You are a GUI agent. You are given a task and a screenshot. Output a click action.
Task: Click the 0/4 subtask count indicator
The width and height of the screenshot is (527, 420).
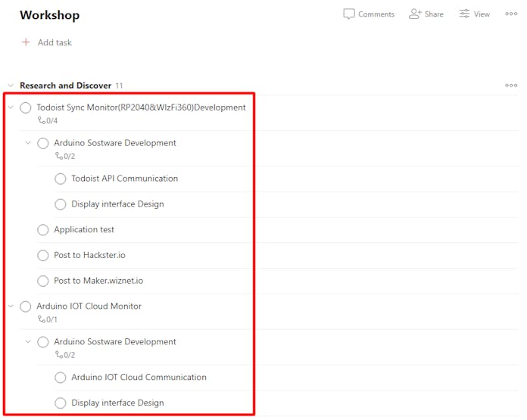[x=48, y=120]
